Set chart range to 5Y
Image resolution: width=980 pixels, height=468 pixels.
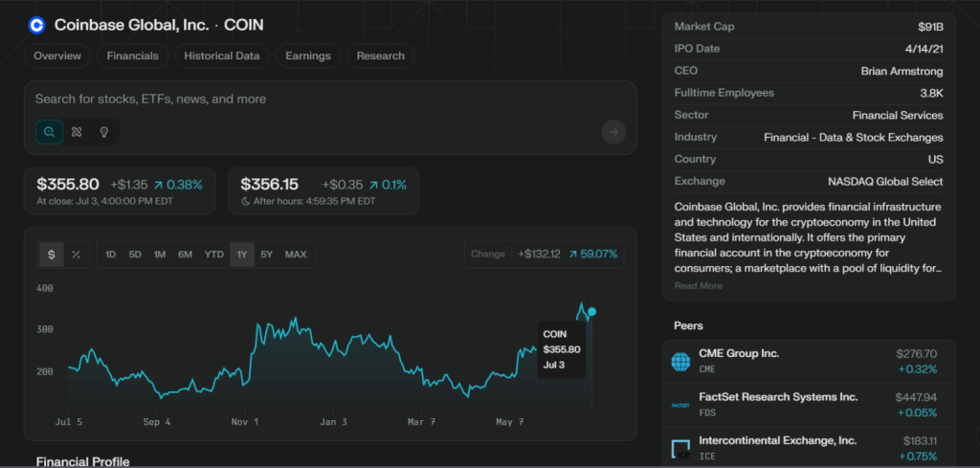(x=266, y=255)
